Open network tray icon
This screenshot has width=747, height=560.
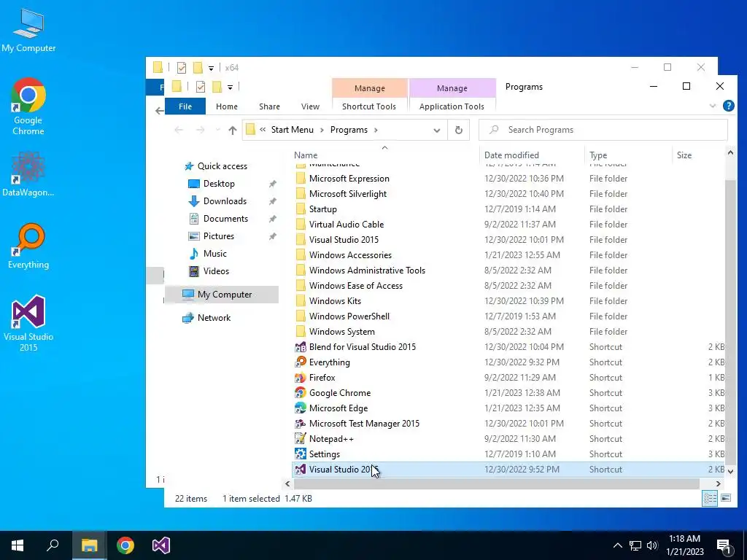pyautogui.click(x=635, y=545)
